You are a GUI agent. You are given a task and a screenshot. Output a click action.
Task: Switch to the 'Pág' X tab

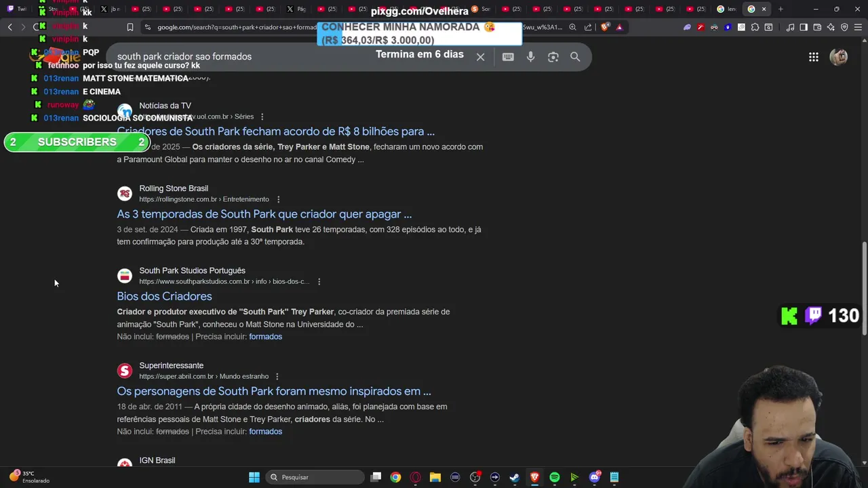296,9
